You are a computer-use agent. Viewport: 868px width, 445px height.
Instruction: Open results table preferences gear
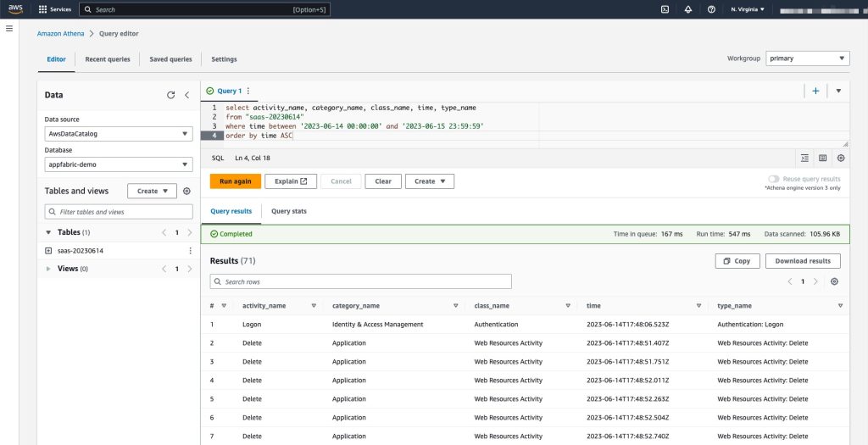coord(834,281)
